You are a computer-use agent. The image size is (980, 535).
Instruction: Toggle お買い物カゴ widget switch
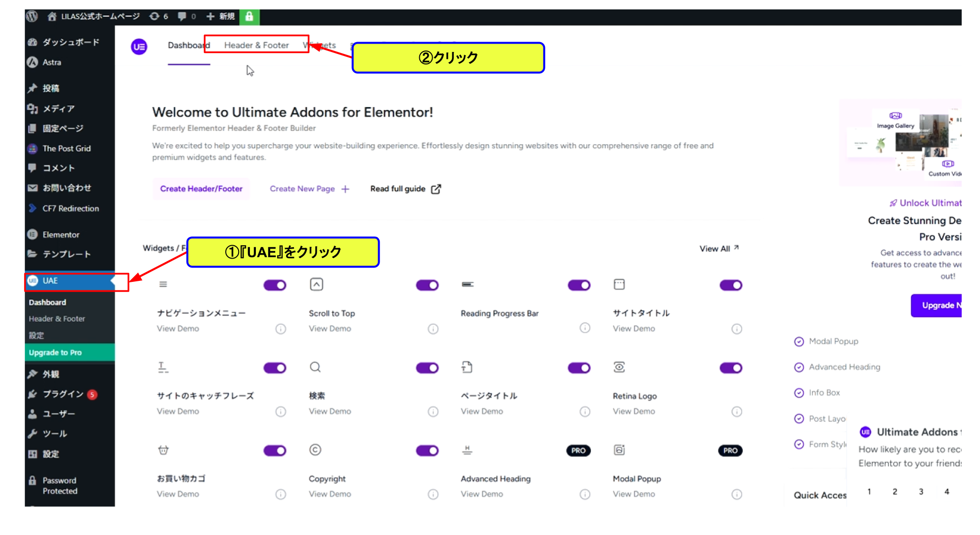tap(275, 451)
